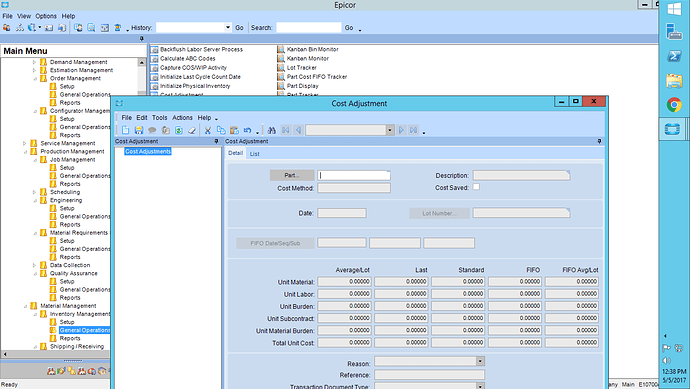Select Cost Adjustments tree item

tap(148, 151)
